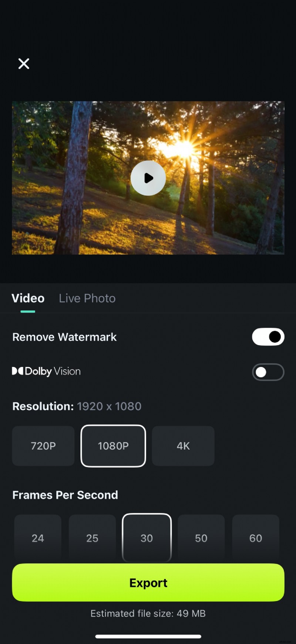Disable the Remove Watermark option
The width and height of the screenshot is (296, 644).
coord(268,337)
